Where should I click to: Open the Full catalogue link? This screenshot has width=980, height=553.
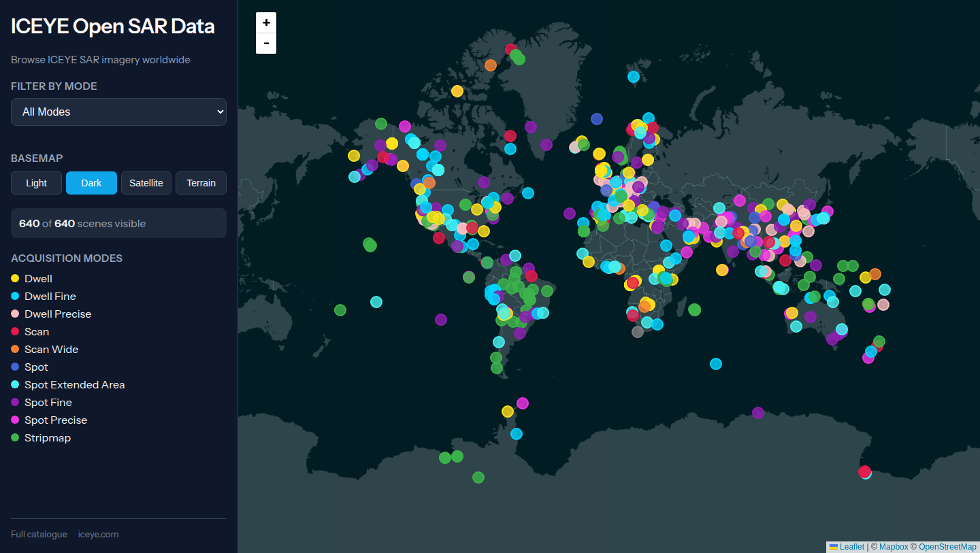[x=39, y=535]
